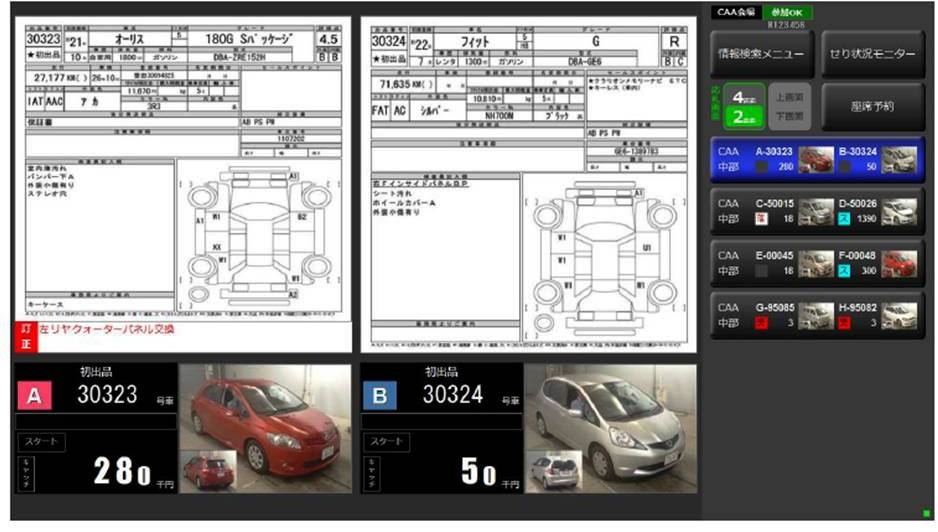
Task: Click lot number 30324 in the B panel
Action: (453, 395)
